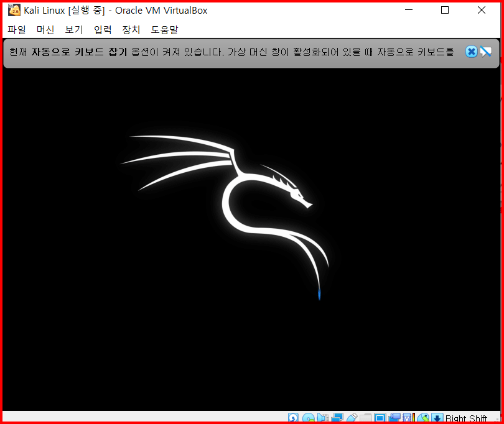This screenshot has height=424, width=504.
Task: Open the 머신 menu
Action: (45, 30)
